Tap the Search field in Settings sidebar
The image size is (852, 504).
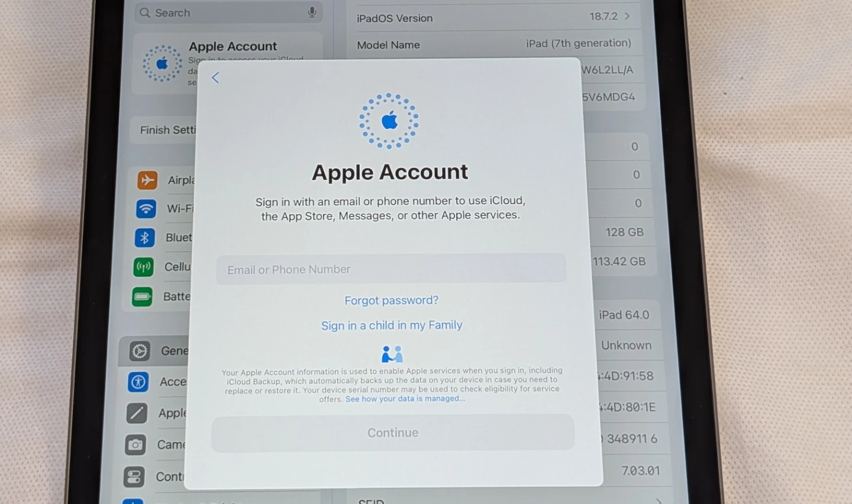pos(228,12)
